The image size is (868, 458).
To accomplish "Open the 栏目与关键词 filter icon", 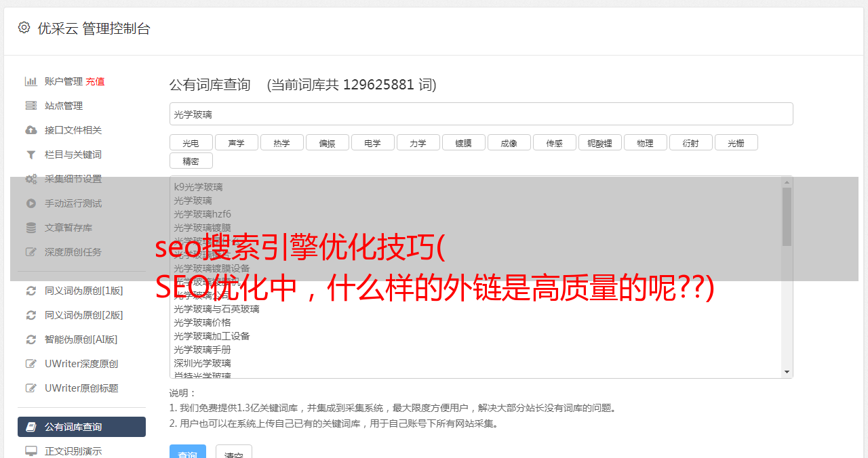I will coord(31,154).
